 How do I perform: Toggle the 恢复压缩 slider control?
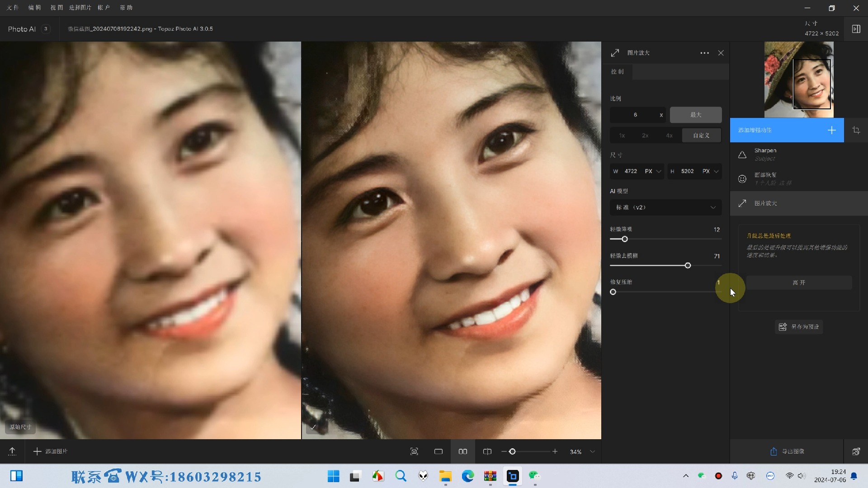click(613, 291)
